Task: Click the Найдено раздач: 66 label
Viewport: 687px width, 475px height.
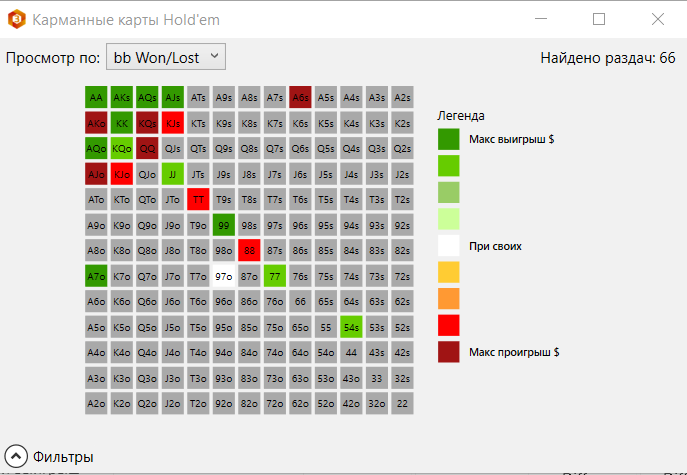Action: [x=608, y=58]
